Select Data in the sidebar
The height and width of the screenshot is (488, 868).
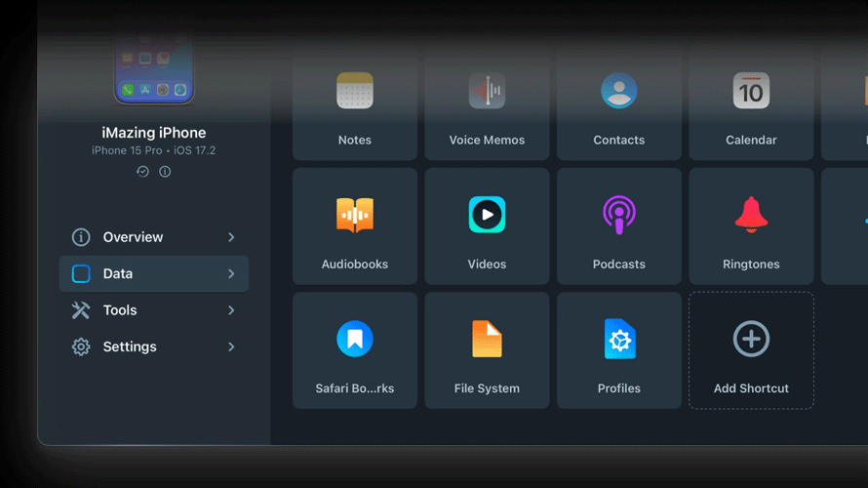118,274
